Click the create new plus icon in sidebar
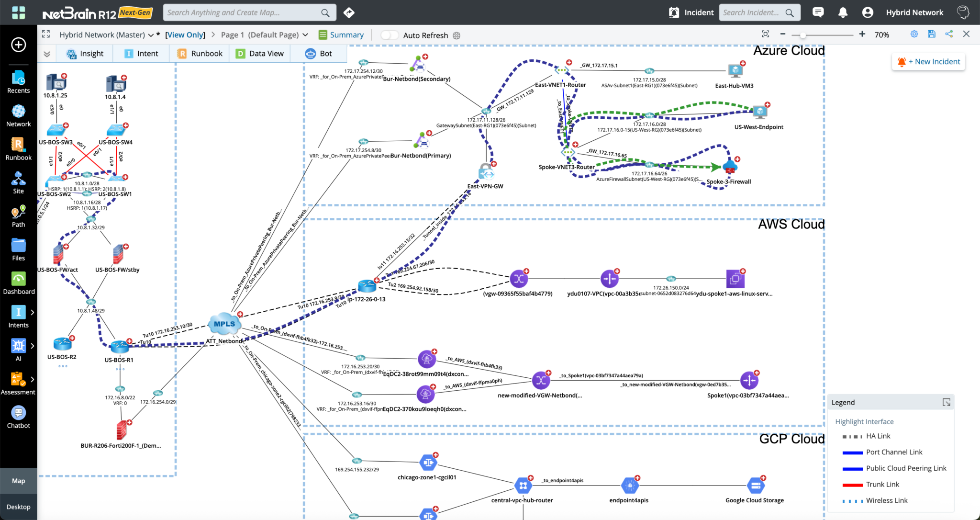 pyautogui.click(x=18, y=45)
